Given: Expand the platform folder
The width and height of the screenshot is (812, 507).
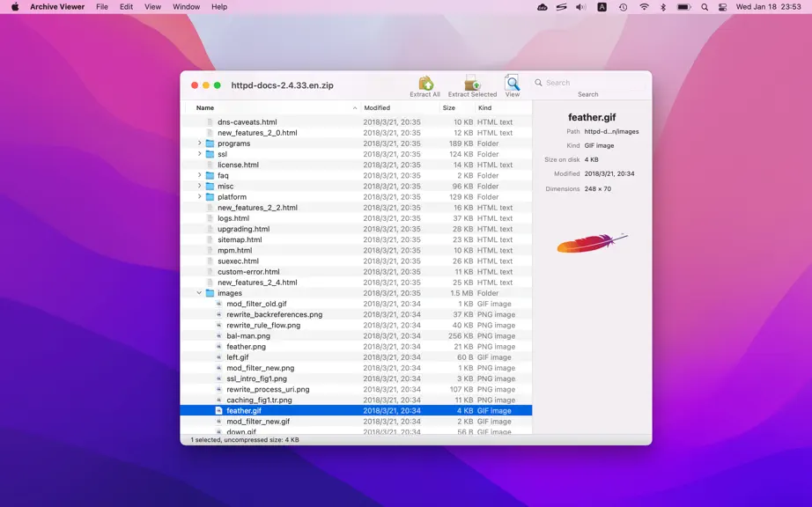Looking at the screenshot, I should [x=199, y=197].
